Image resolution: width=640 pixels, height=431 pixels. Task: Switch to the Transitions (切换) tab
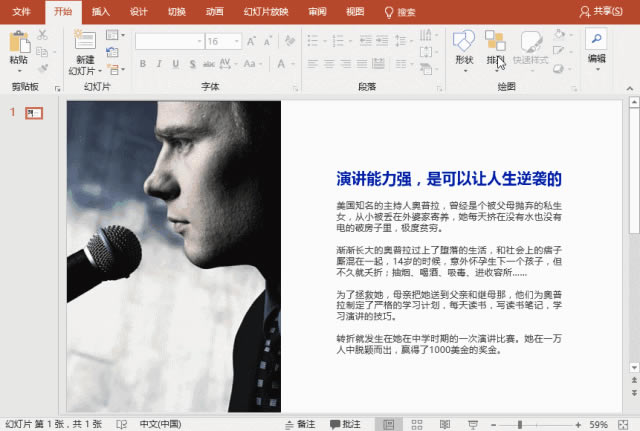tap(177, 12)
